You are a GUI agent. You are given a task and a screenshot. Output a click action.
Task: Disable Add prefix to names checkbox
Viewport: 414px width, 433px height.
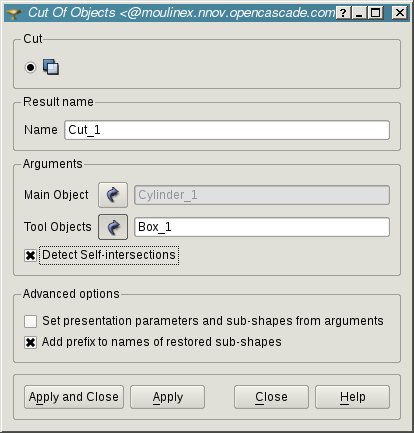30,342
